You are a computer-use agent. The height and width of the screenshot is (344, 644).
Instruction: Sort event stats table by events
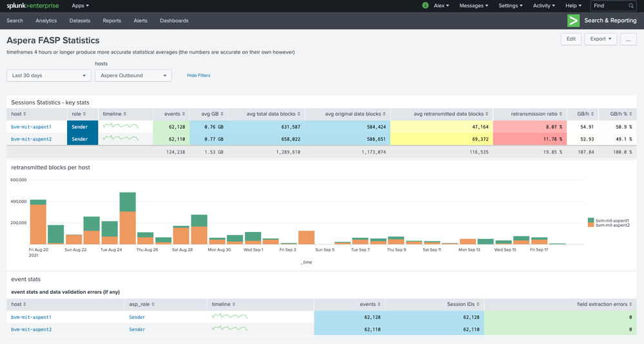pos(370,305)
